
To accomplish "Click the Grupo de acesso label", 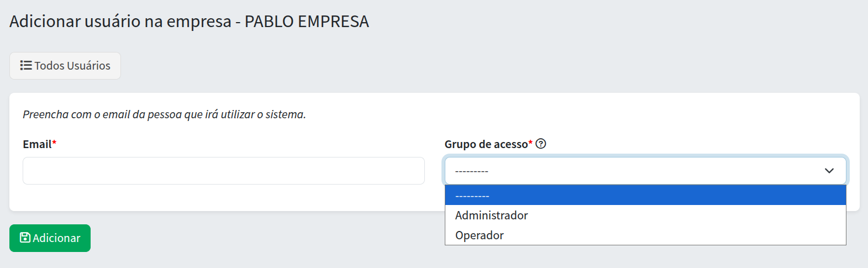I will [x=486, y=144].
